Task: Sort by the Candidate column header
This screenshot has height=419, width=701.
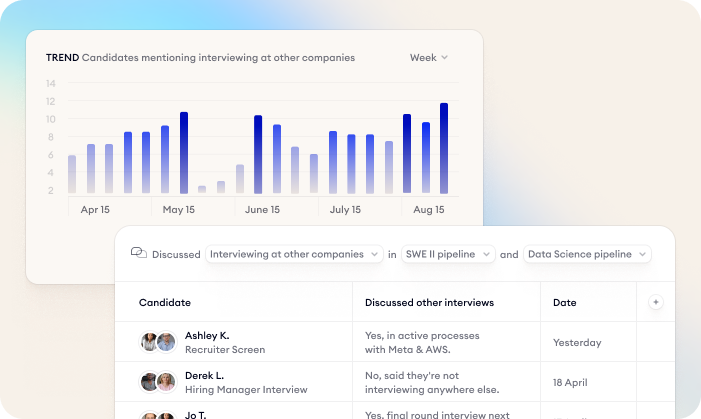Action: coord(165,302)
